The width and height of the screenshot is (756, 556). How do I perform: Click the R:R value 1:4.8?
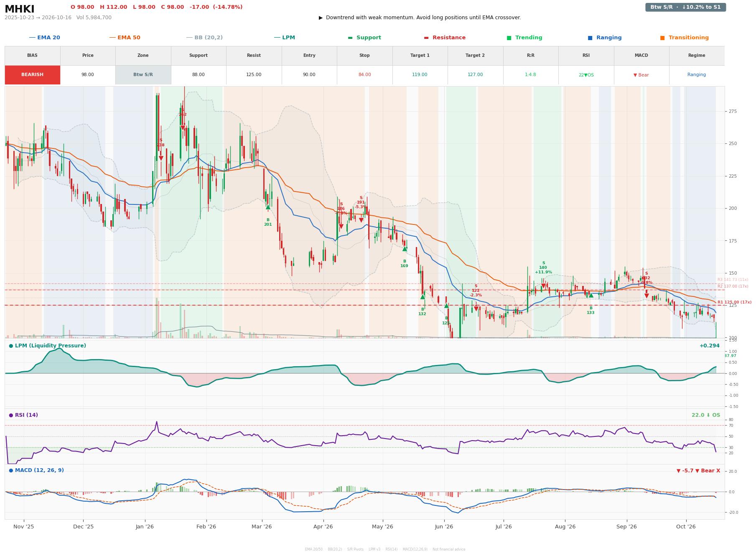(531, 75)
